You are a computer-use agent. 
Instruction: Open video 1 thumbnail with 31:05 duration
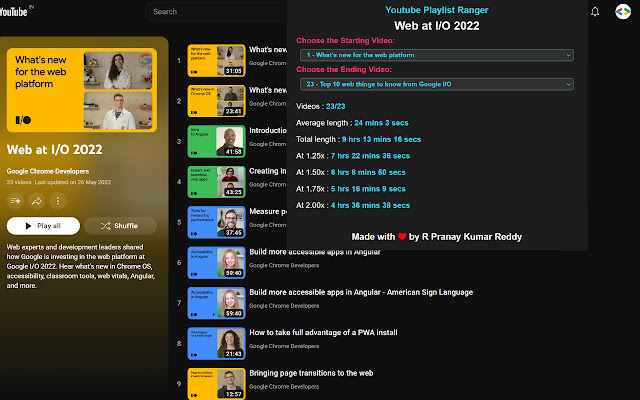216,60
